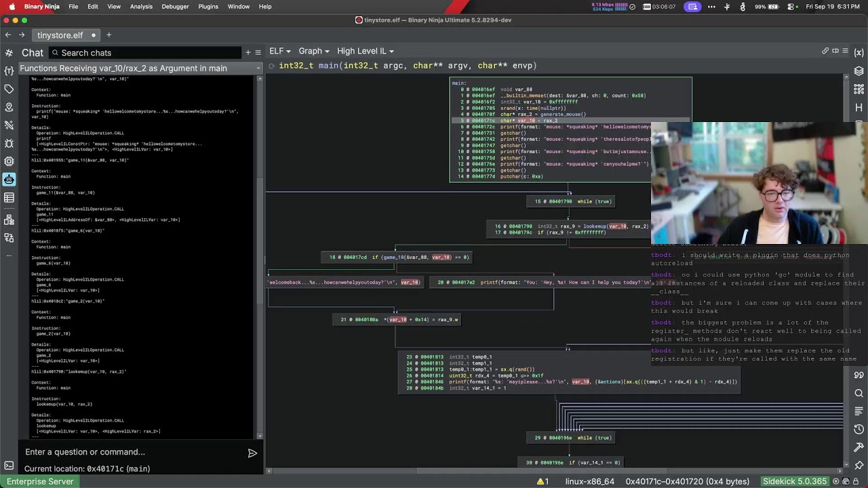The width and height of the screenshot is (868, 488).
Task: Send the chat message with arrow icon
Action: point(252,453)
